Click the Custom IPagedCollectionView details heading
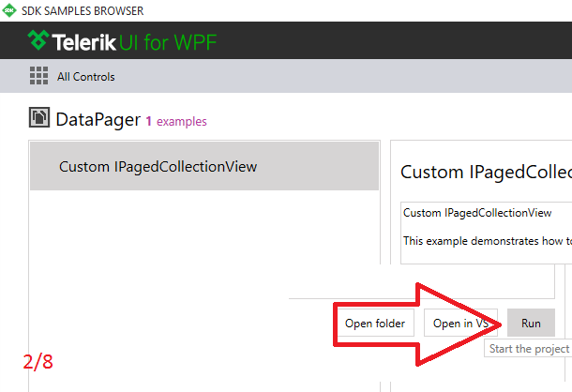 487,172
